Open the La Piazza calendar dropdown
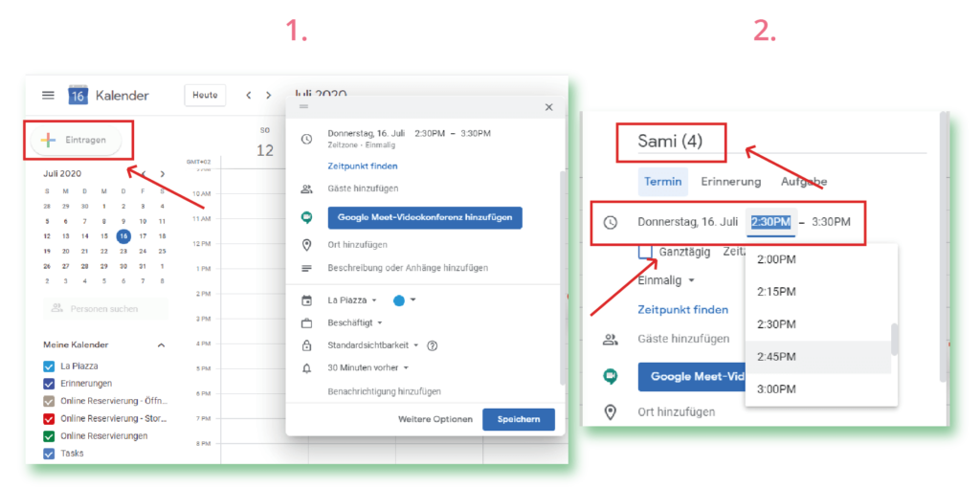Screen dimensions: 980x488 [352, 300]
